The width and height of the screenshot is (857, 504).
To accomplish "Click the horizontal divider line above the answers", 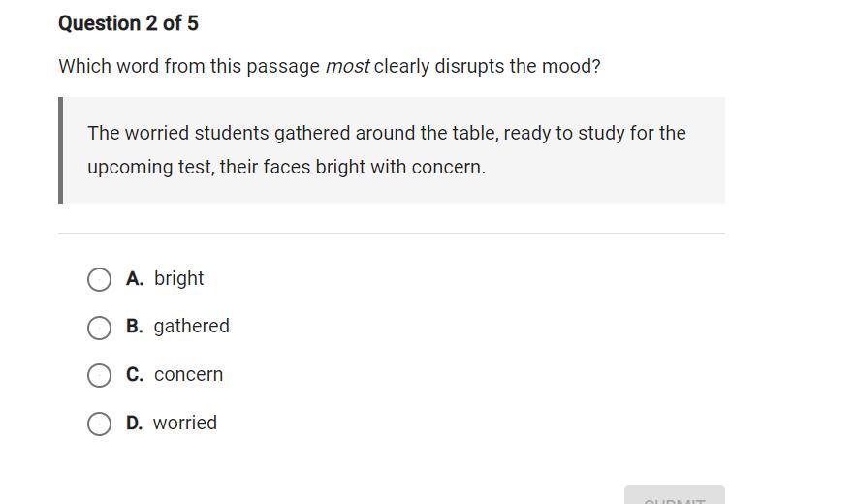I will pos(392,234).
